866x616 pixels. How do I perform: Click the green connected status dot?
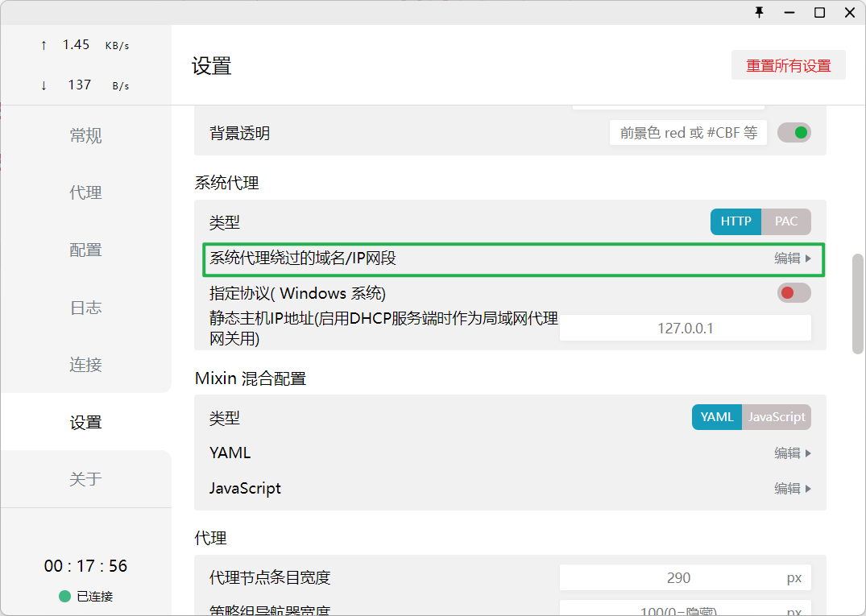[64, 597]
